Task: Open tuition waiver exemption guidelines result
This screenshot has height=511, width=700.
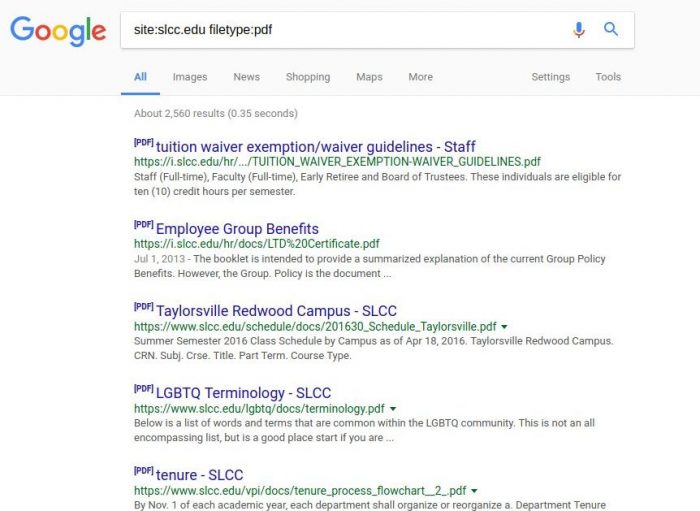Action: point(316,146)
